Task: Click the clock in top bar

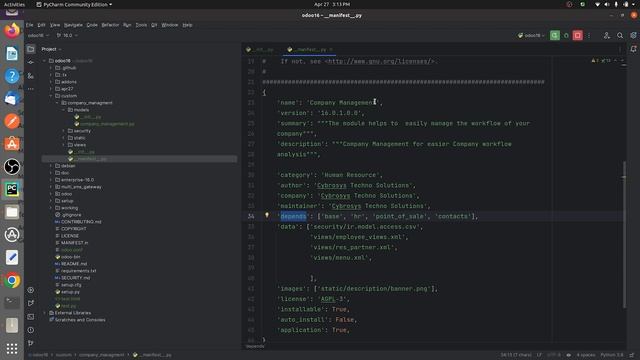Action: click(332, 4)
